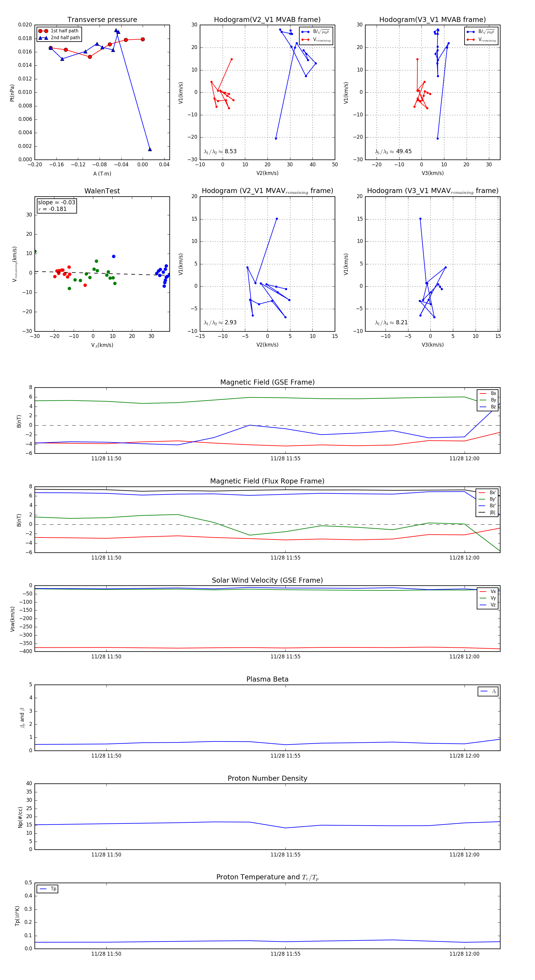Click the eigenvalue ratio annotation 49.45

click(x=393, y=151)
